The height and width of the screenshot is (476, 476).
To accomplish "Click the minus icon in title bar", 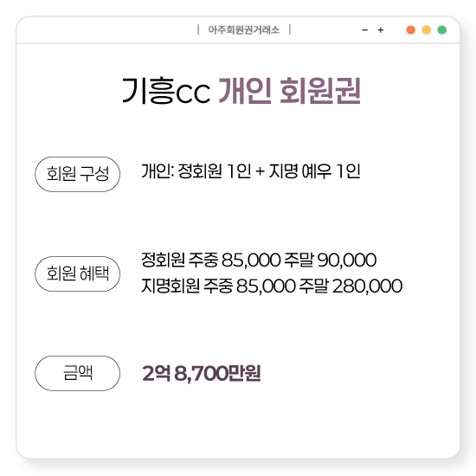I will (365, 30).
